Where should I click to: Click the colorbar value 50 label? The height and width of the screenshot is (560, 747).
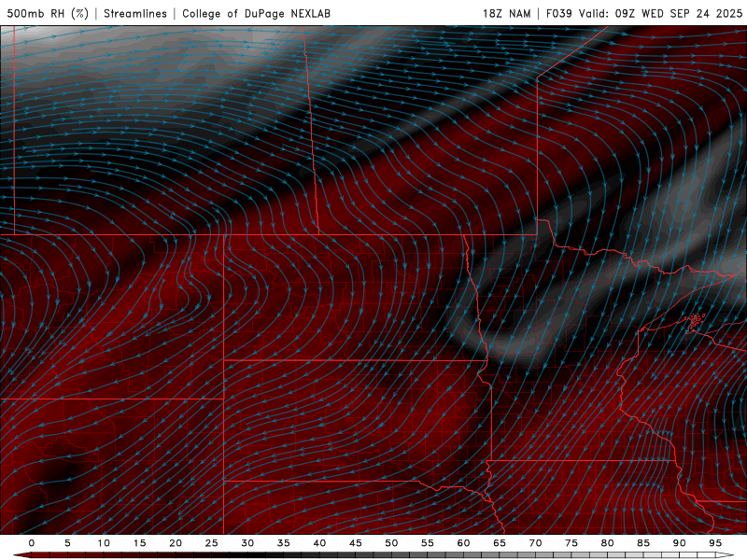391,543
